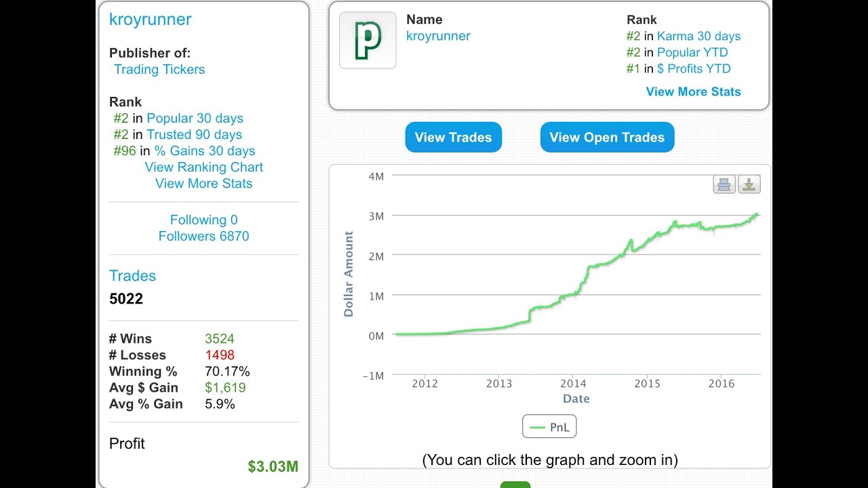Open the View Trades button
Screen dimensions: 868x488
click(453, 137)
